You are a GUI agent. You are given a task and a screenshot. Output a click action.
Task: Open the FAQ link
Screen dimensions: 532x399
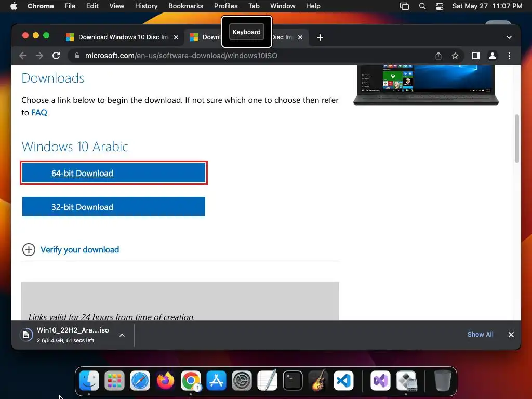(x=39, y=113)
